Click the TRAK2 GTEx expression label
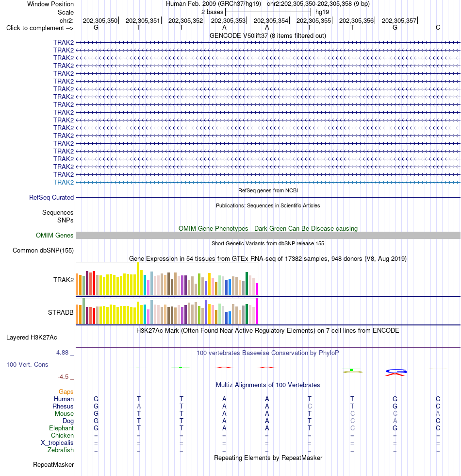Screen dimensions: 461x476 pos(64,280)
